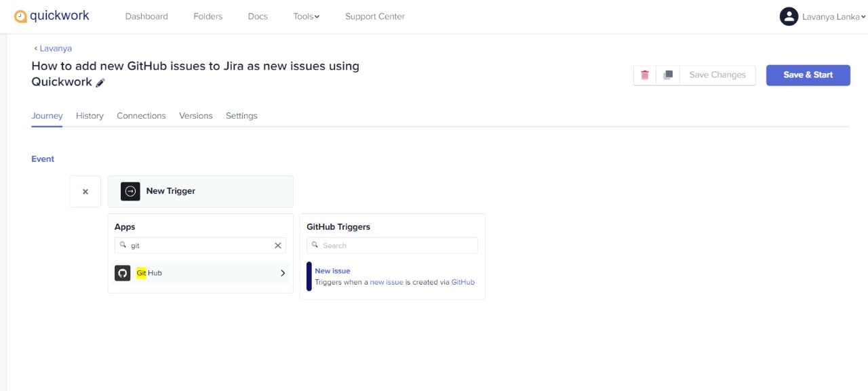Click the Save & Start button

tap(808, 75)
